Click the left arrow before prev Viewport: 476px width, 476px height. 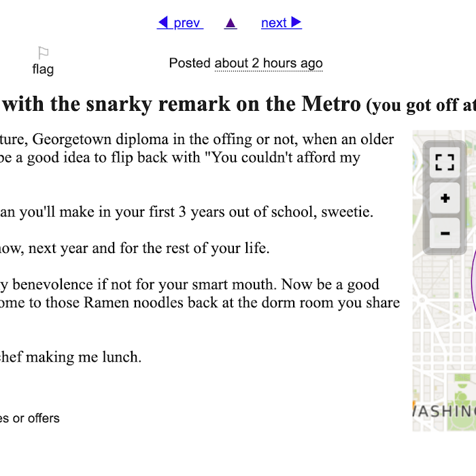(163, 22)
